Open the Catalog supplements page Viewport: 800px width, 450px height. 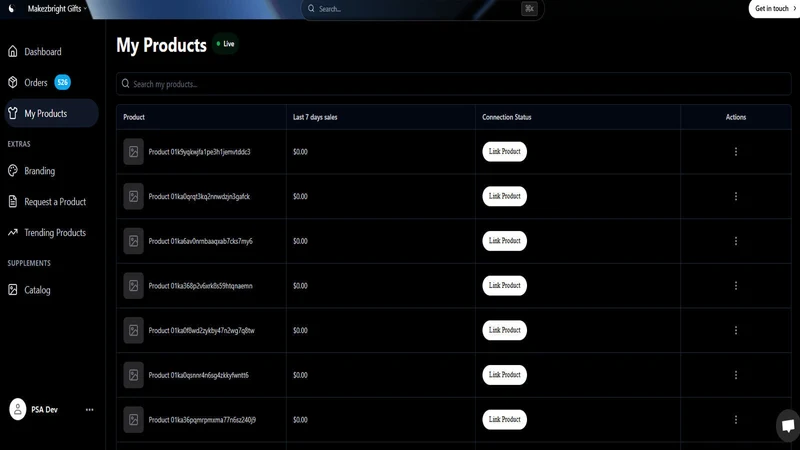[51, 290]
